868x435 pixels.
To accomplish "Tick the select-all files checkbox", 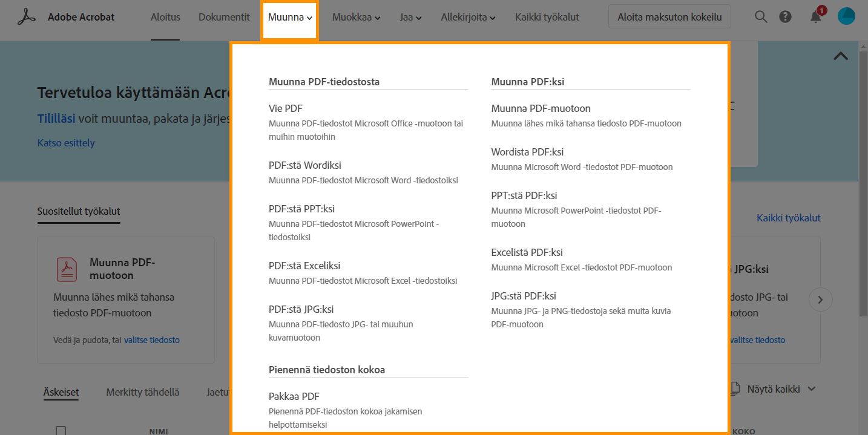I will (x=61, y=431).
